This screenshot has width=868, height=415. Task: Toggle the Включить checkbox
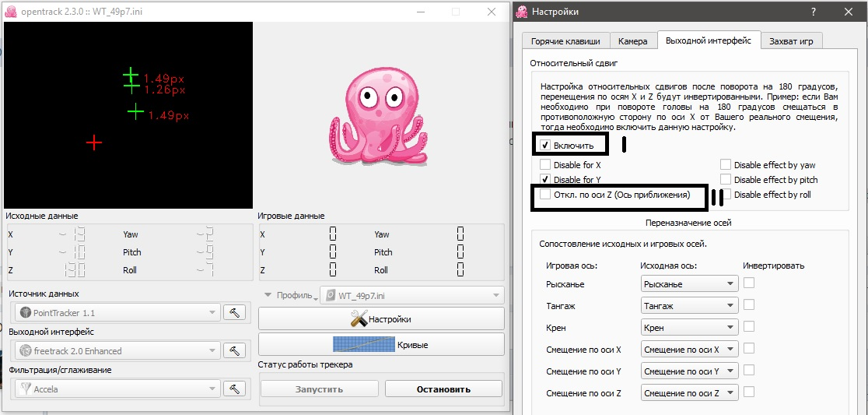[545, 146]
